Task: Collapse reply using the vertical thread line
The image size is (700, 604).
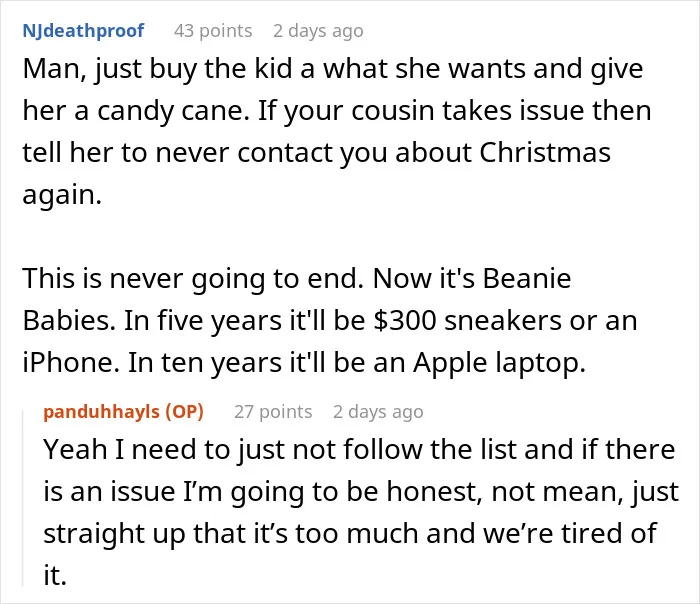Action: [x=23, y=499]
